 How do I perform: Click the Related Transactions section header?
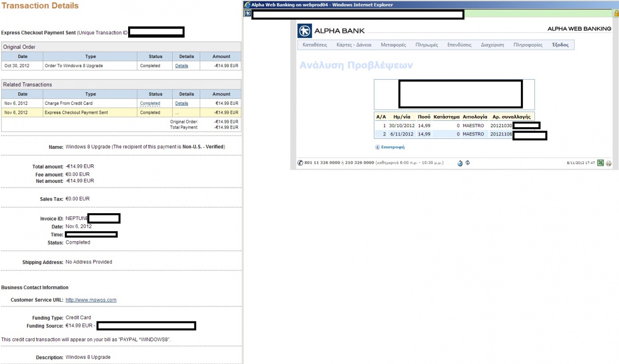tap(121, 85)
